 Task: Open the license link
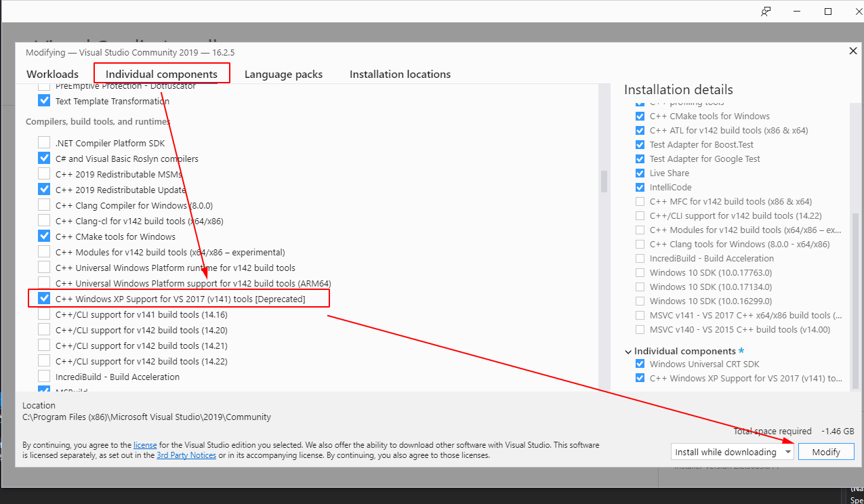145,445
